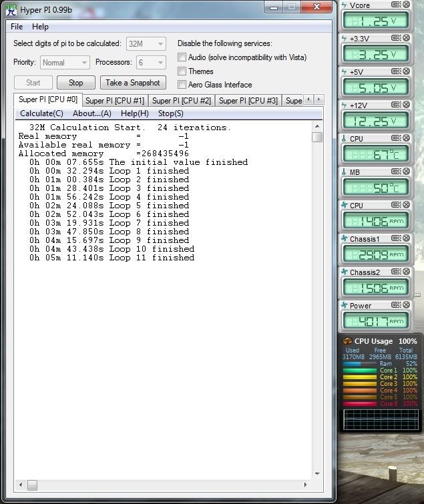Open settings icon on the +3.3V gadget
The width and height of the screenshot is (424, 504).
click(x=396, y=37)
